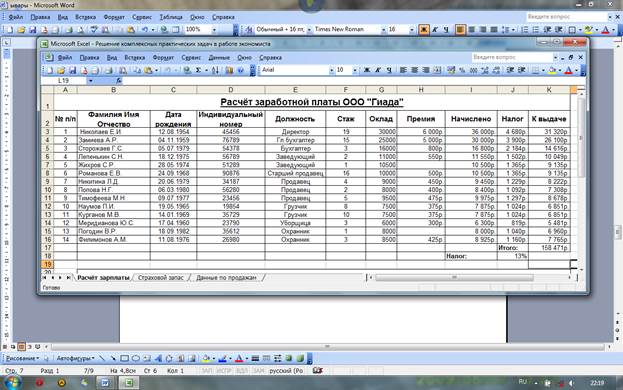Open the Данные menu in Excel
The image size is (623, 390).
click(x=219, y=58)
